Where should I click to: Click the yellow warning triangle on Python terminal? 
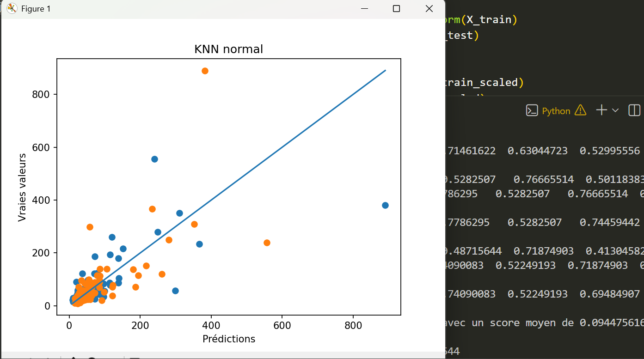coord(580,110)
